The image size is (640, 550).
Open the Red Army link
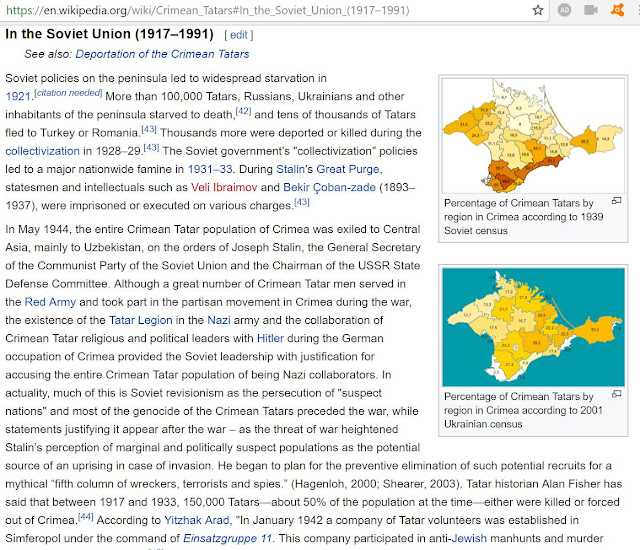tap(50, 302)
